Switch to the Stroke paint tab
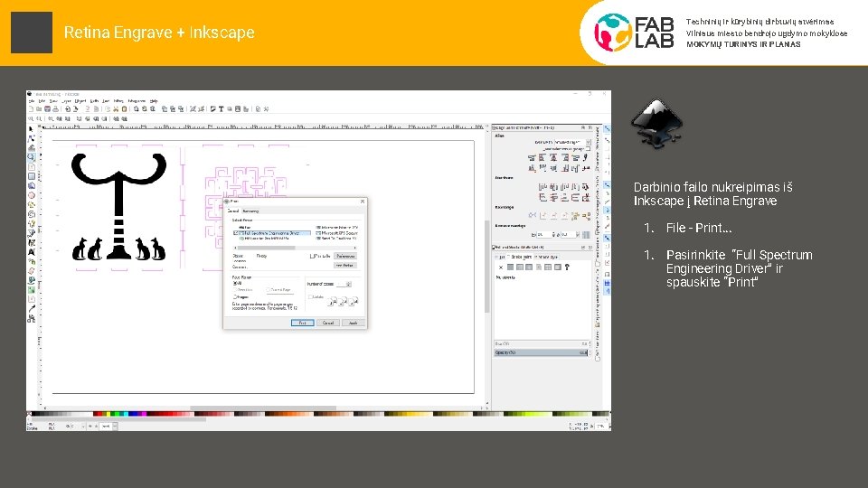The width and height of the screenshot is (868, 488). 520,257
